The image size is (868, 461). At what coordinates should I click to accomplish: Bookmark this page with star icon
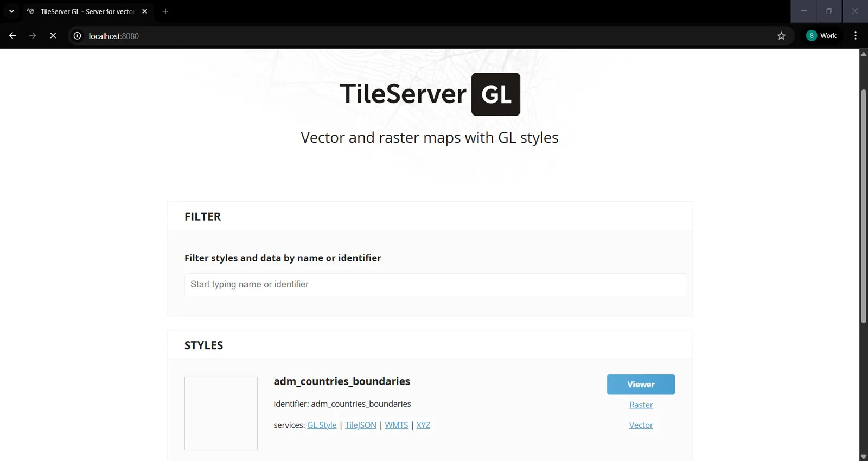pos(781,36)
